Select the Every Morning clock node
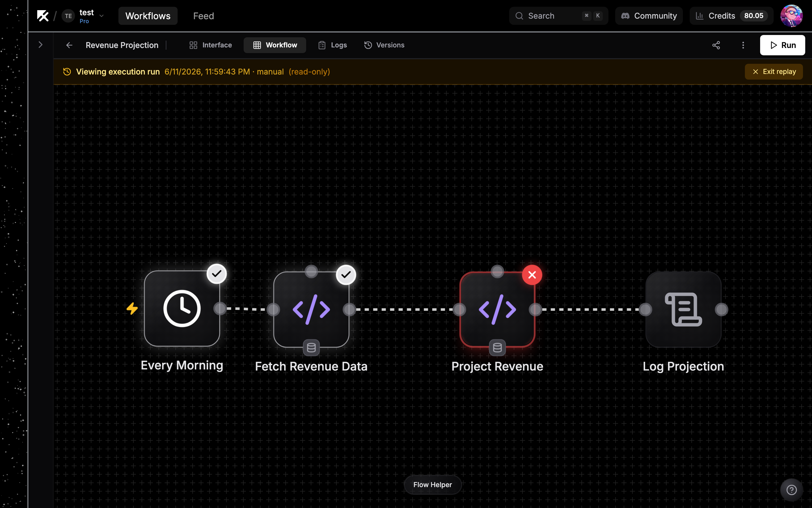 182,308
